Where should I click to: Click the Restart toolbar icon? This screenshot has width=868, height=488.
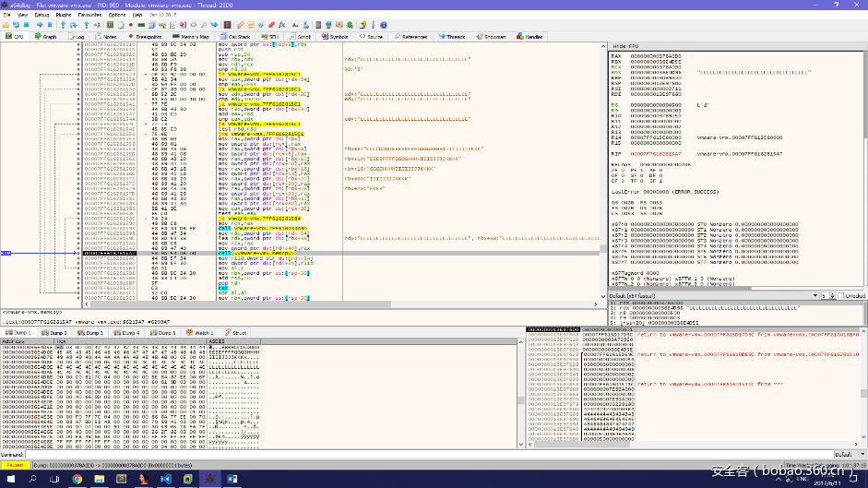pyautogui.click(x=18, y=25)
